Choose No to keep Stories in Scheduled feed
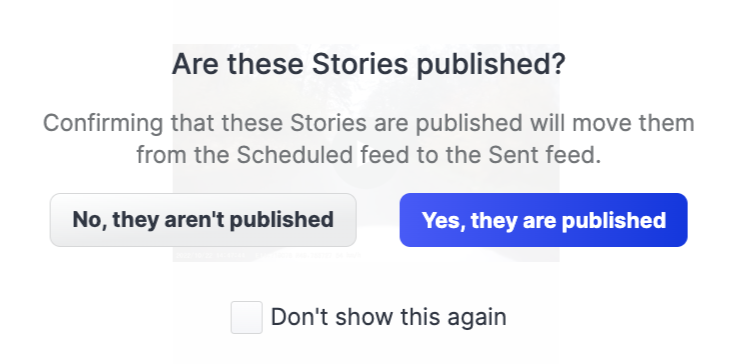754x364 pixels. pyautogui.click(x=203, y=220)
